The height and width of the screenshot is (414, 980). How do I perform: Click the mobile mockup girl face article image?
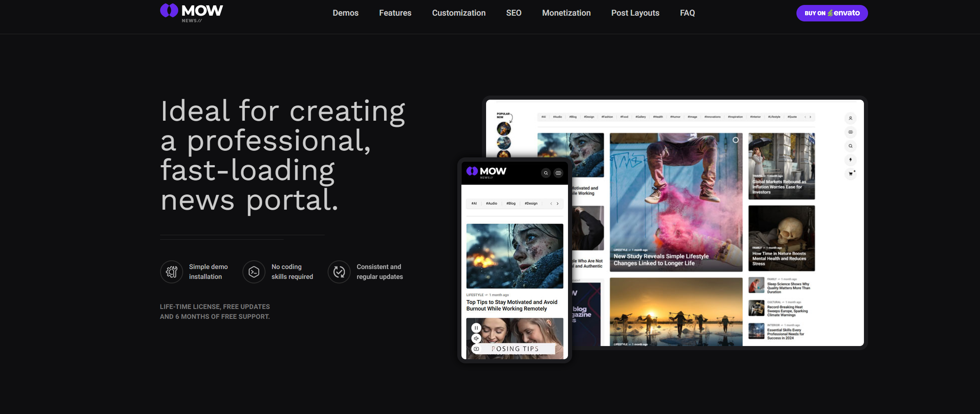click(x=514, y=256)
